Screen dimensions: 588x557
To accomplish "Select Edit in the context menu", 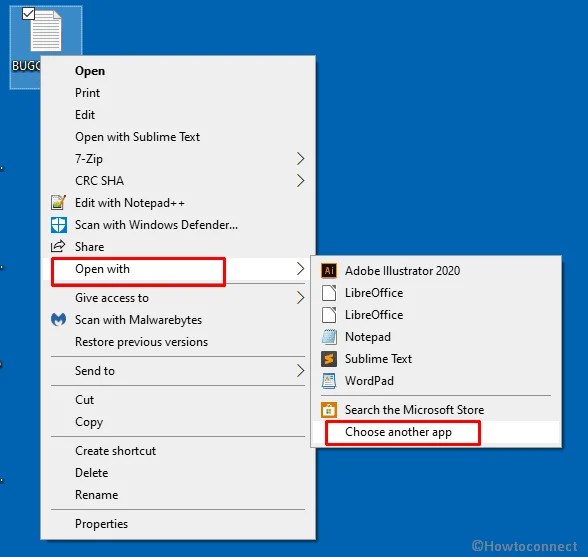I will 178,115.
